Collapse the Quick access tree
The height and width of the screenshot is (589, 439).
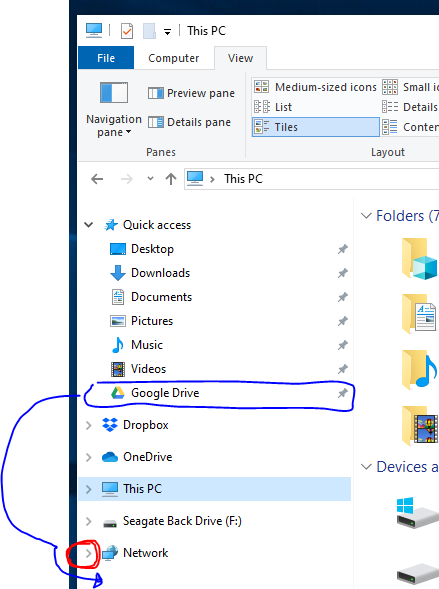89,225
